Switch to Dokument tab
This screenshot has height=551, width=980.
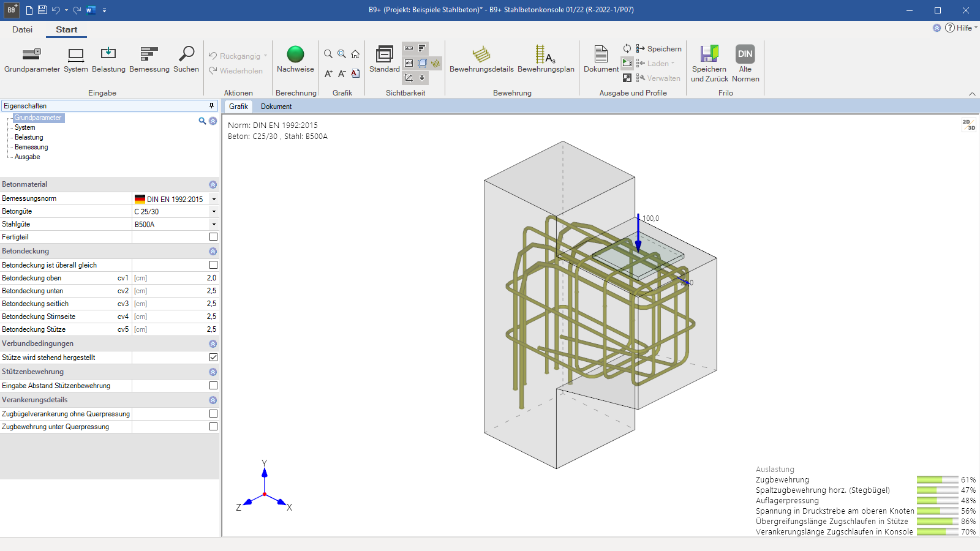[276, 107]
